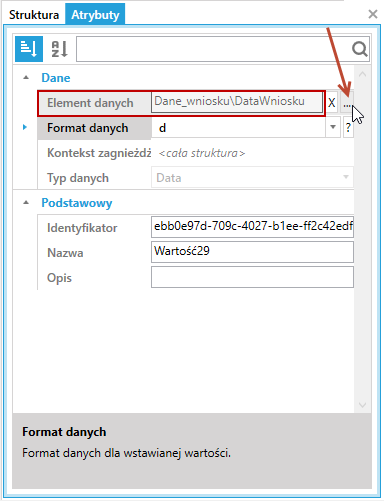384x501 pixels.
Task: Open the Element danych browse button
Action: (347, 103)
